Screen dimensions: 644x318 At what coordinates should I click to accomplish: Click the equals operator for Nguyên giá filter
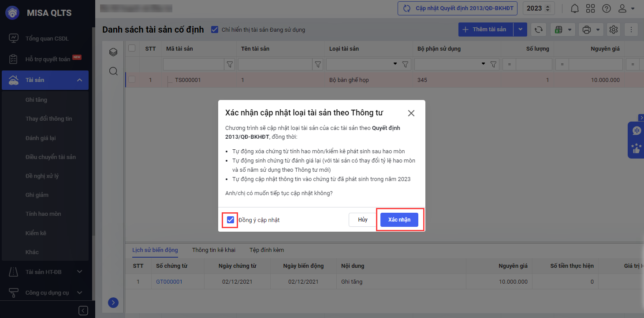coord(562,64)
